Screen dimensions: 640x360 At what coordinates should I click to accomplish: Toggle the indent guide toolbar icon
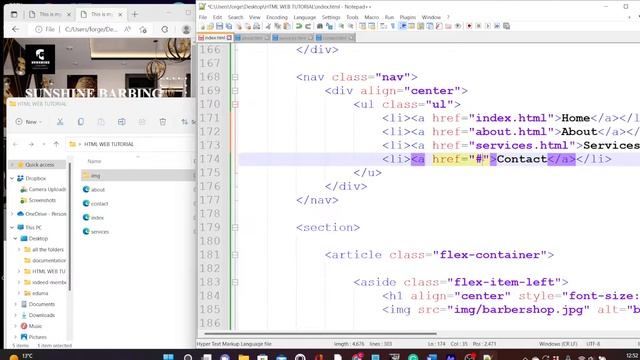click(402, 26)
